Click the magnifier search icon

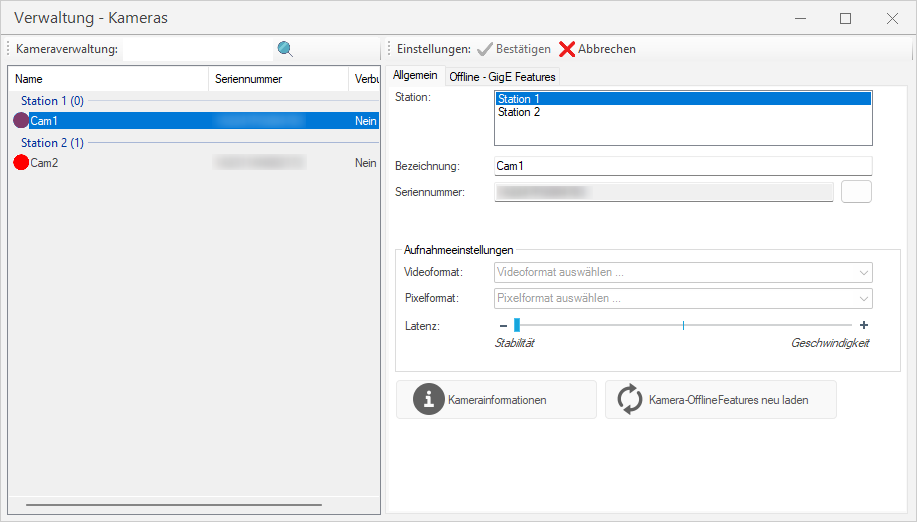point(285,49)
